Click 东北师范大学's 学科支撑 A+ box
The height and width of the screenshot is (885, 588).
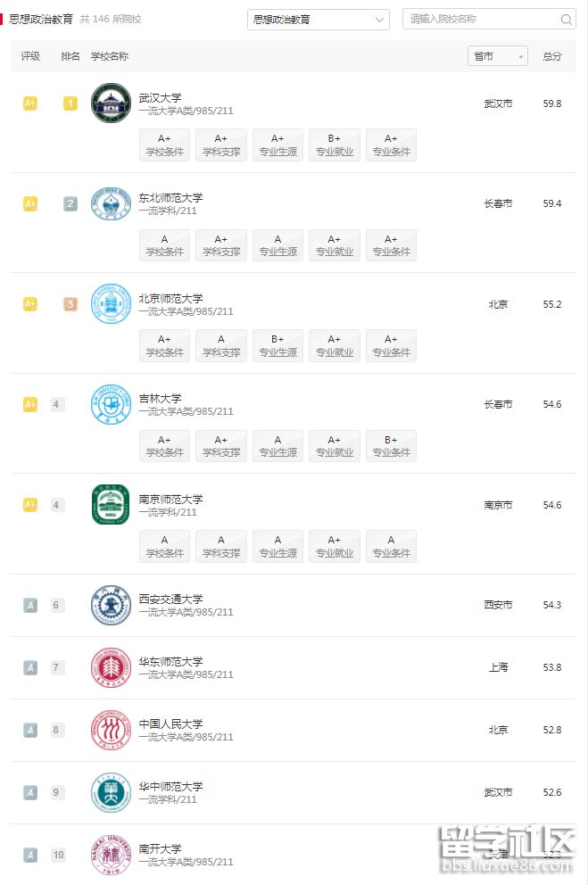point(221,245)
